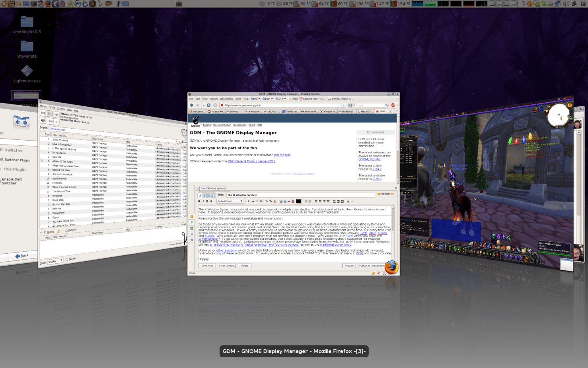Toggle bold formatting in ScribeFire
588x368 pixels.
click(199, 201)
